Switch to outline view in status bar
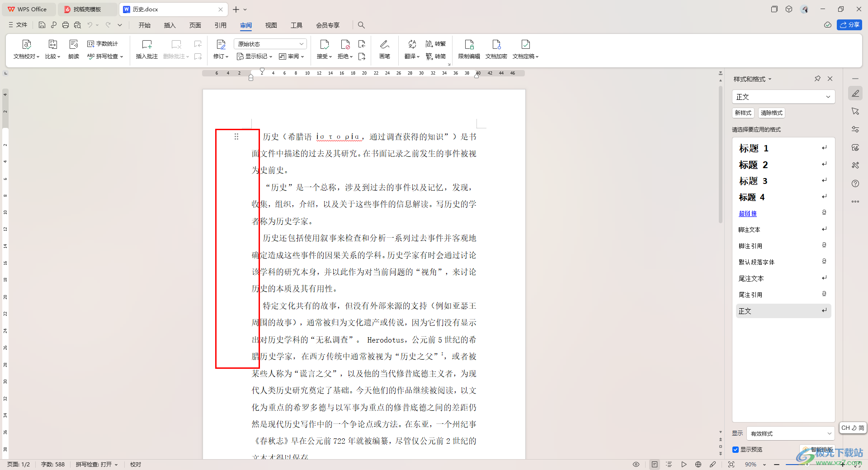Viewport: 868px width, 470px height. tap(669, 464)
